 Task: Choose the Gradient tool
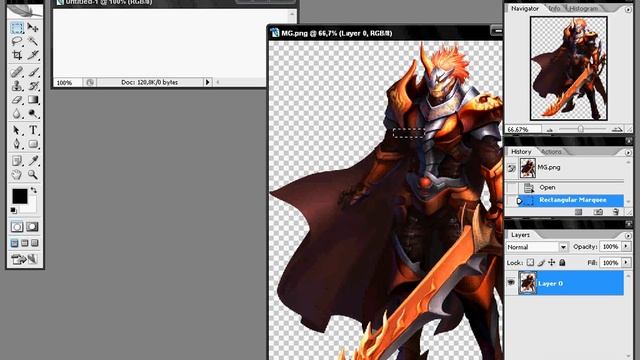(x=33, y=99)
